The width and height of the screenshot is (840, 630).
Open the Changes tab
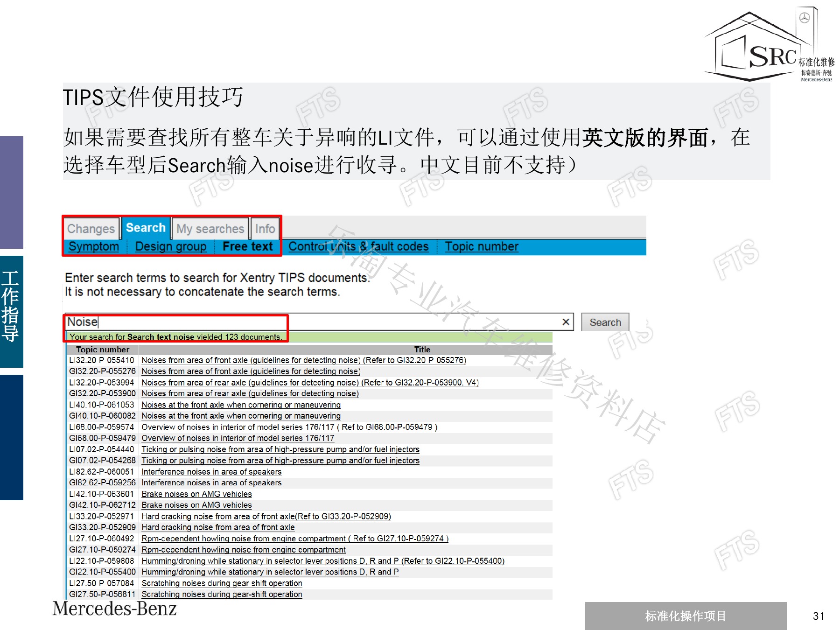(x=91, y=229)
